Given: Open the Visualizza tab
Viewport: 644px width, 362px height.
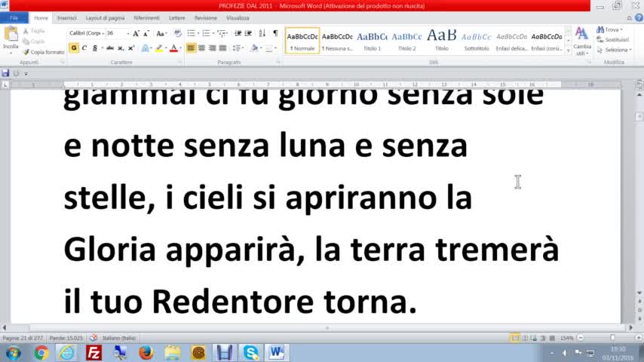Looking at the screenshot, I should point(238,18).
